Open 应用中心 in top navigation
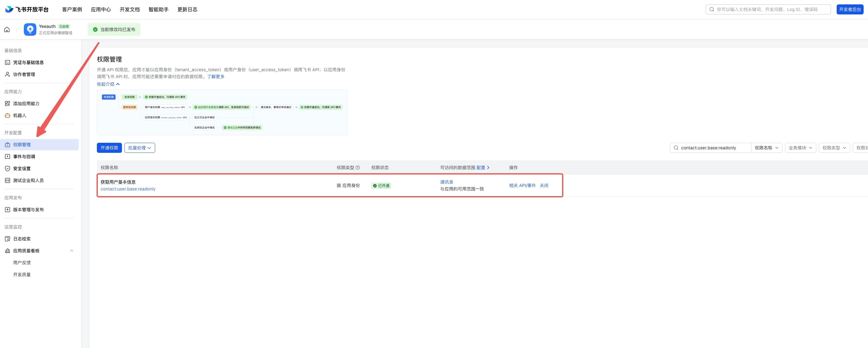The image size is (868, 348). click(x=101, y=9)
